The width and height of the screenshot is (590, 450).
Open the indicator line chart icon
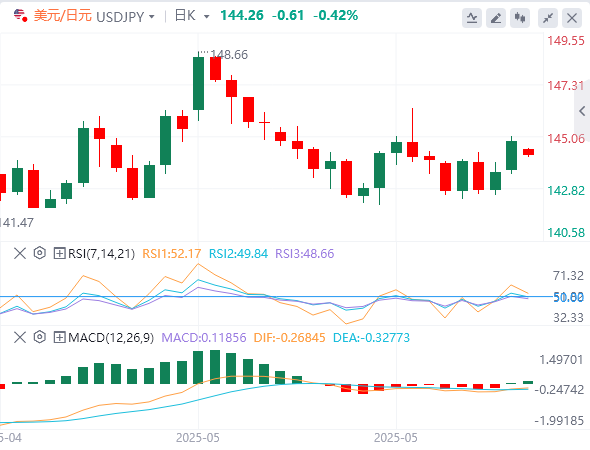tap(472, 18)
